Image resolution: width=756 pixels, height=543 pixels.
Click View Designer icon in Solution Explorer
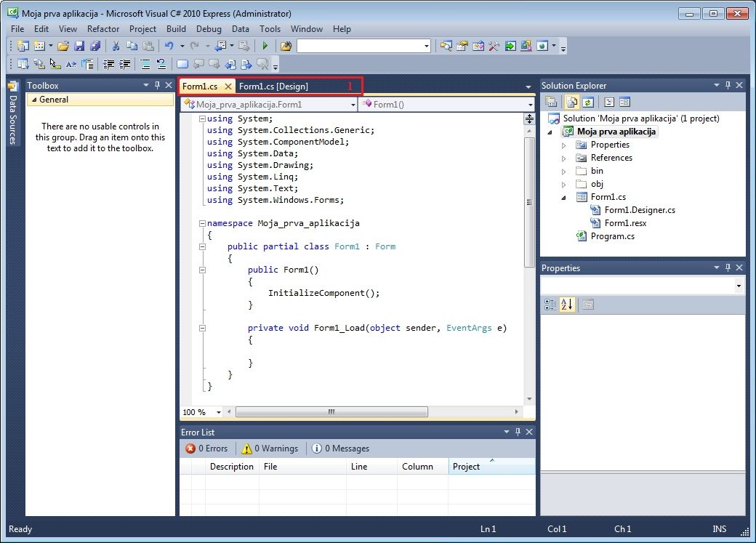[625, 102]
